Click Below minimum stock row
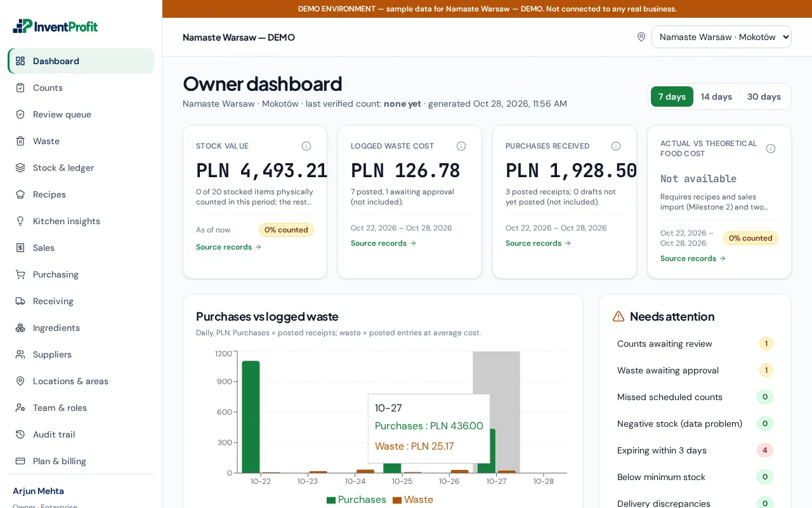Image resolution: width=812 pixels, height=508 pixels. click(695, 477)
